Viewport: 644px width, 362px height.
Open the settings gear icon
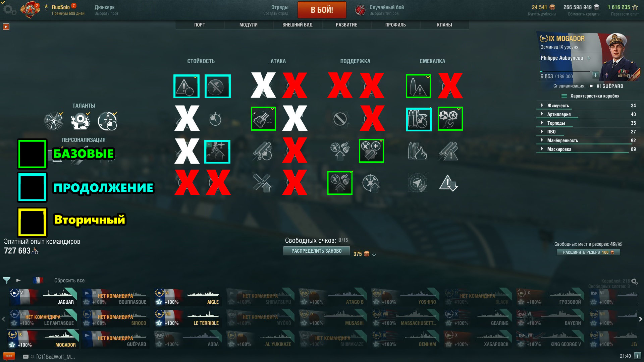[9, 10]
